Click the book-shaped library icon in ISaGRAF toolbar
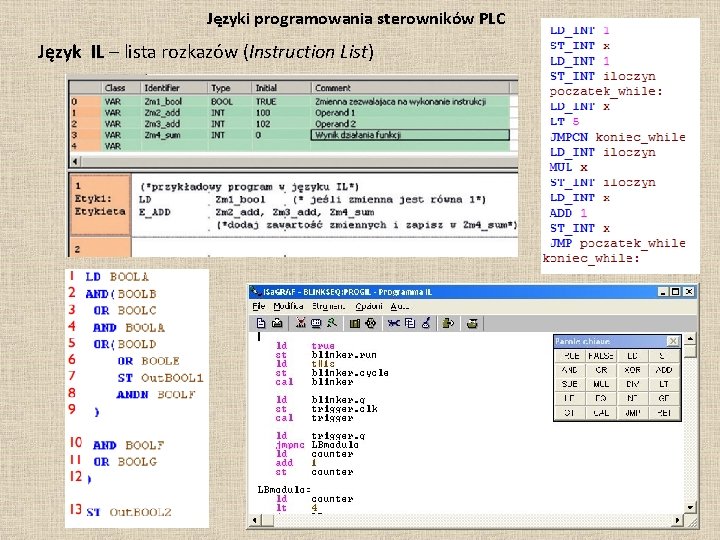Image resolution: width=720 pixels, height=540 pixels. [x=354, y=323]
